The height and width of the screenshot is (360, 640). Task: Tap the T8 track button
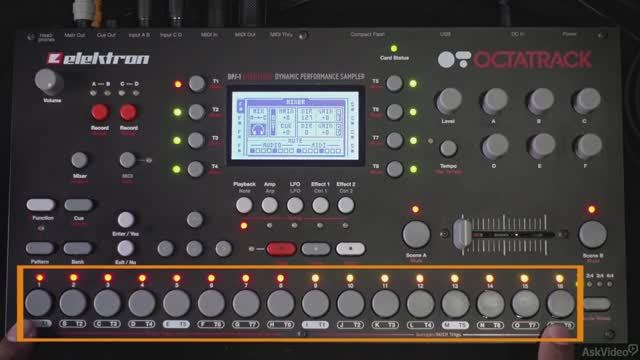click(395, 169)
